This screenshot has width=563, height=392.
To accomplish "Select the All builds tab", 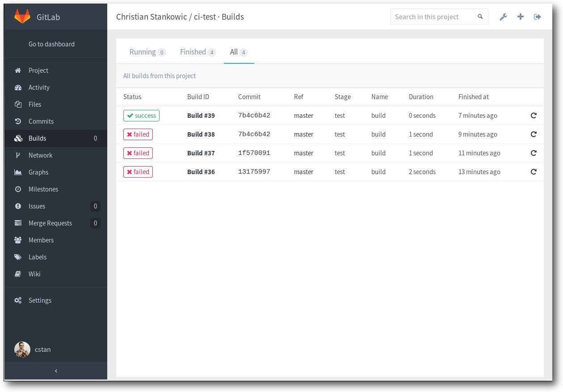I will click(x=239, y=52).
